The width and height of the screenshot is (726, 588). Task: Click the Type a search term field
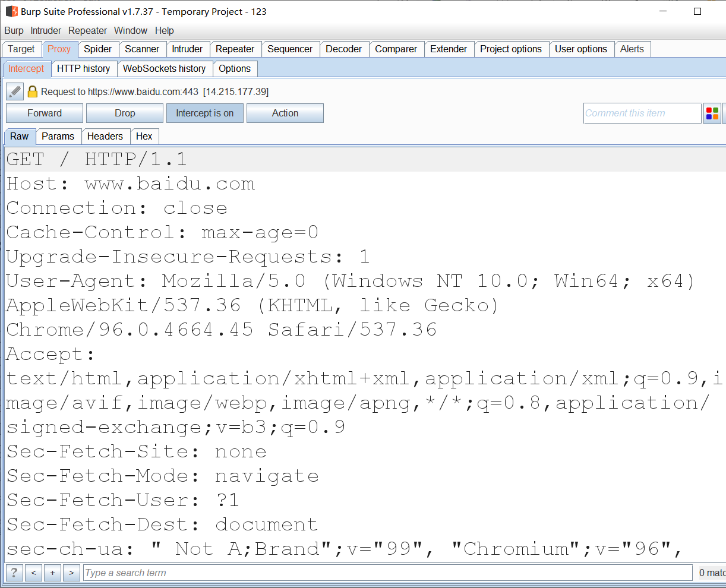point(387,573)
